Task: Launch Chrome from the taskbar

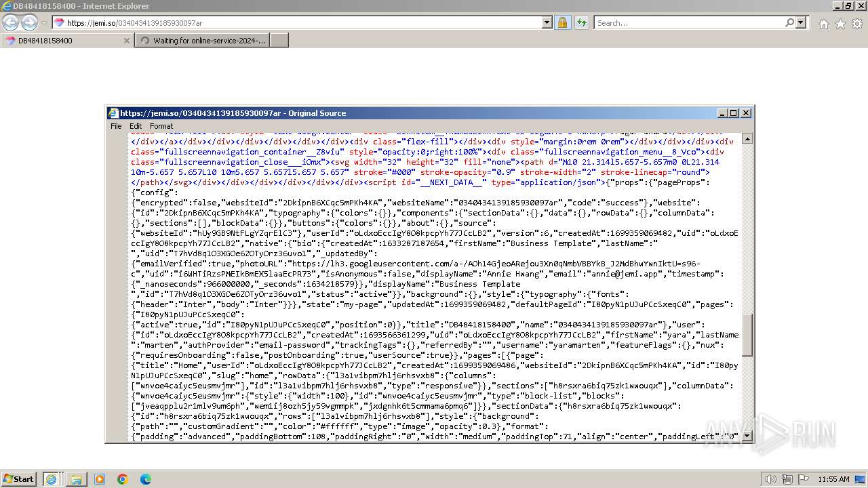Action: pyautogui.click(x=123, y=479)
